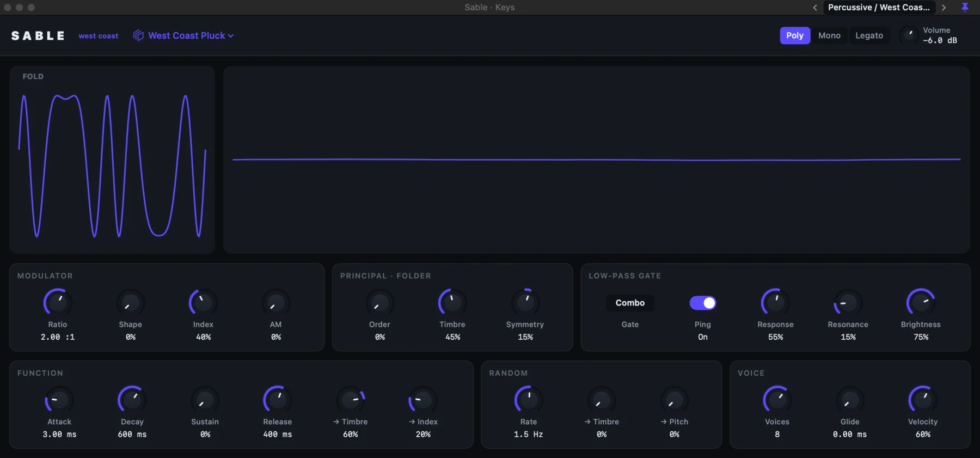Click the Function Release knob
The image size is (980, 458).
click(x=278, y=400)
